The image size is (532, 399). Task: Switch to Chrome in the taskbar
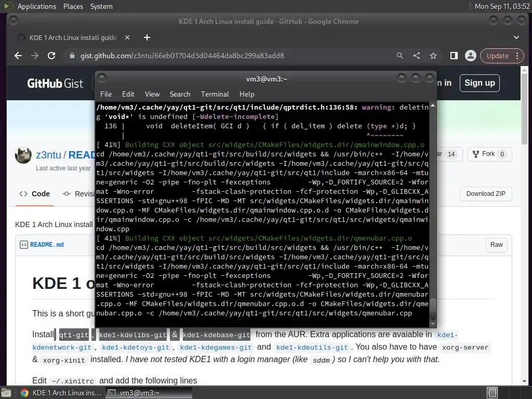pos(61,393)
